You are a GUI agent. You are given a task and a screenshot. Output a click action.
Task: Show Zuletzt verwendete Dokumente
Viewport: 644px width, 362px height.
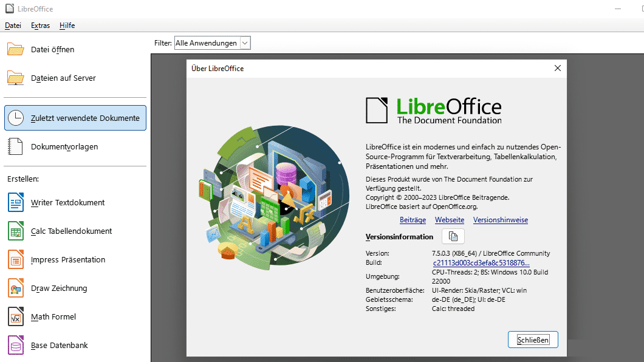point(75,118)
